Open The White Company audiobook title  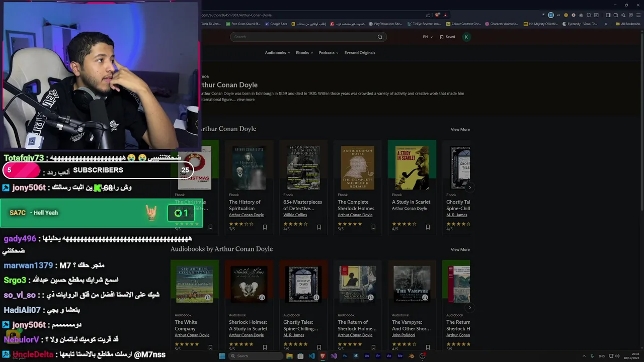pos(186,325)
